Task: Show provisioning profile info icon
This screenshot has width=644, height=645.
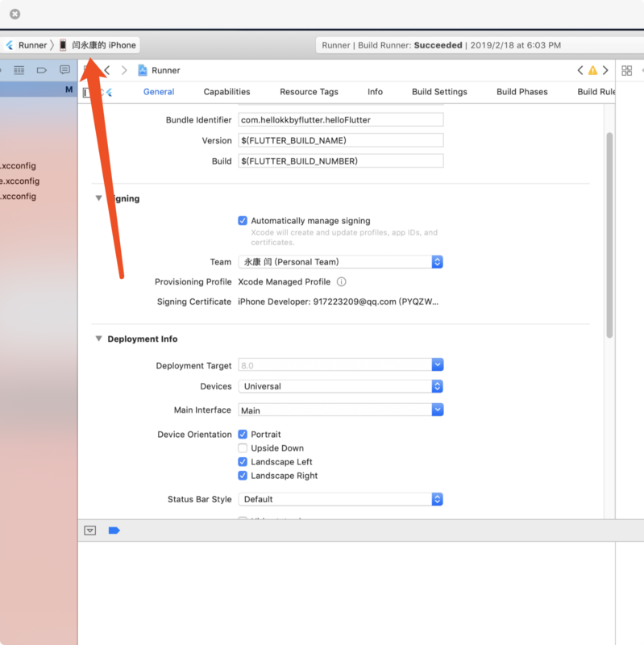Action: pos(341,281)
